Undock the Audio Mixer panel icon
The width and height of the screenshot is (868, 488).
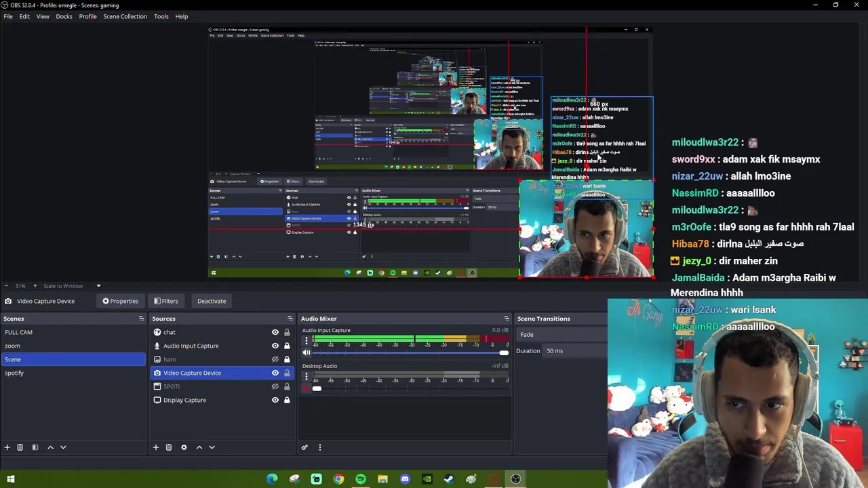[507, 319]
